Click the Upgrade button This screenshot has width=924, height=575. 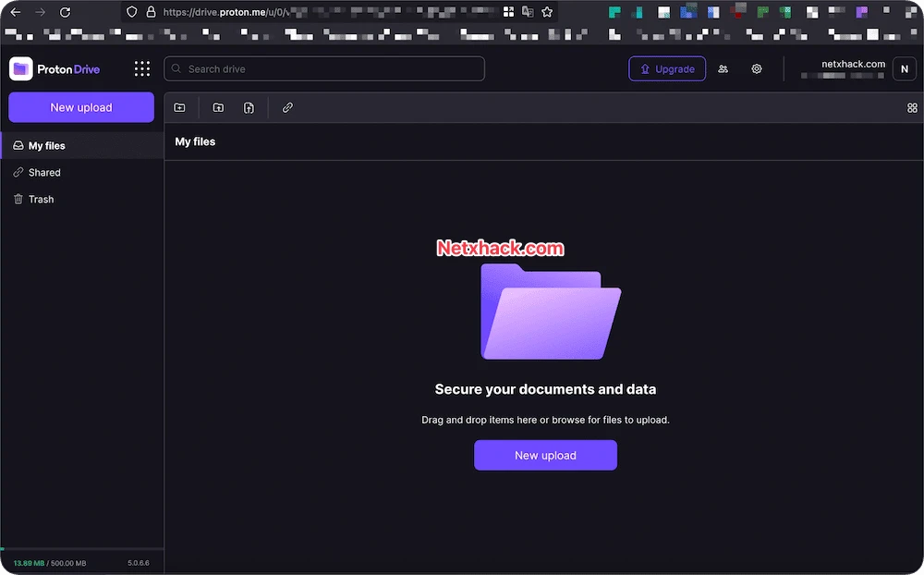point(667,69)
